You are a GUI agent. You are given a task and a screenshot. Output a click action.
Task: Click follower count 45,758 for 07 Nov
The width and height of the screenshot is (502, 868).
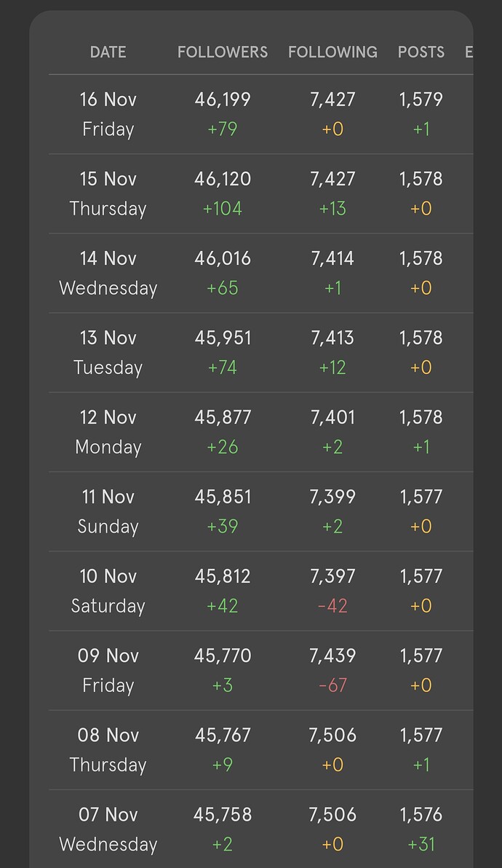click(223, 815)
